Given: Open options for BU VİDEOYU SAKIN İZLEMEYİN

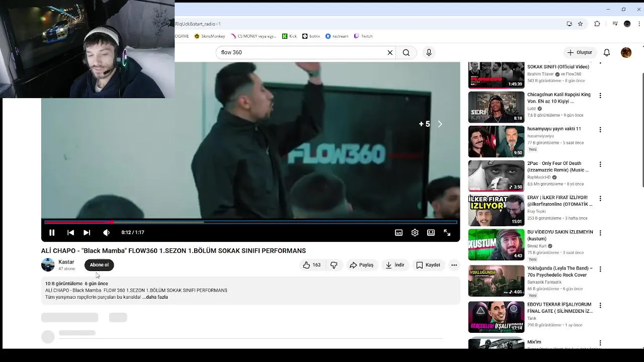Looking at the screenshot, I should pyautogui.click(x=600, y=233).
